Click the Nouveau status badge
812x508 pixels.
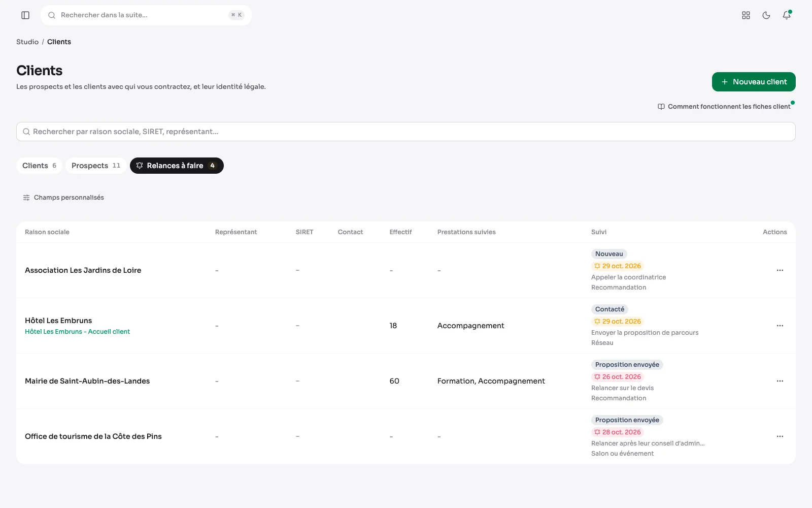tap(609, 254)
